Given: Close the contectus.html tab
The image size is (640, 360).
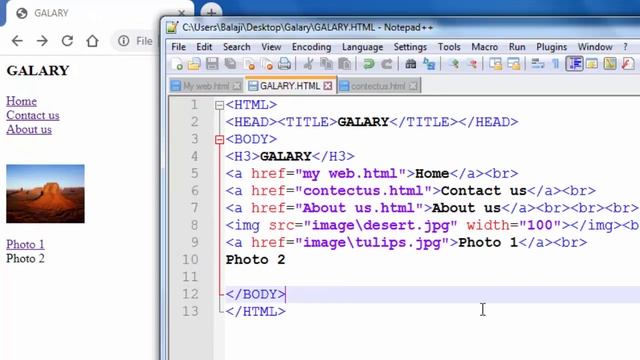Looking at the screenshot, I should 413,86.
